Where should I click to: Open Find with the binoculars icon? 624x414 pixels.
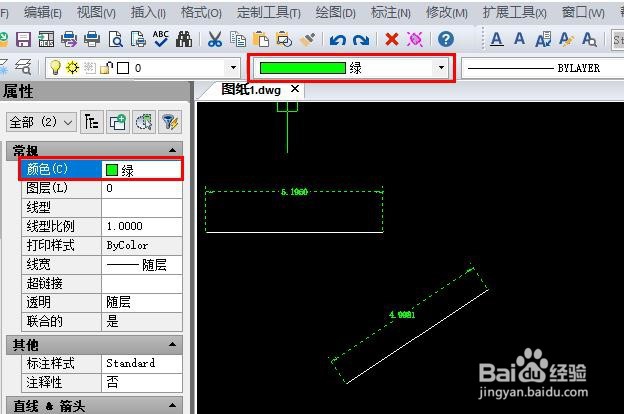[x=184, y=39]
